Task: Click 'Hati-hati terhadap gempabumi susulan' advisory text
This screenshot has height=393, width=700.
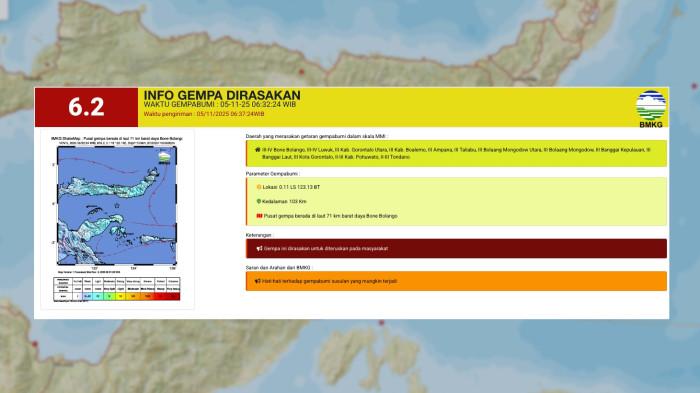Action: pyautogui.click(x=329, y=281)
